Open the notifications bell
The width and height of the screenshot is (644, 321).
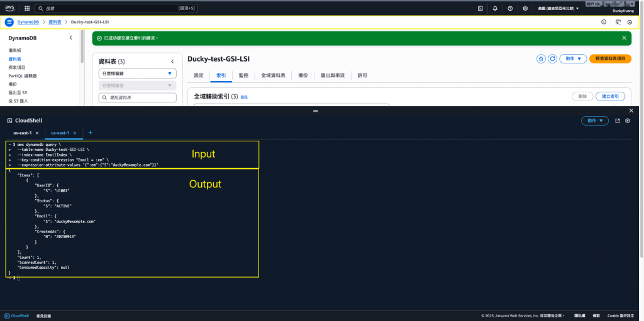[x=495, y=8]
